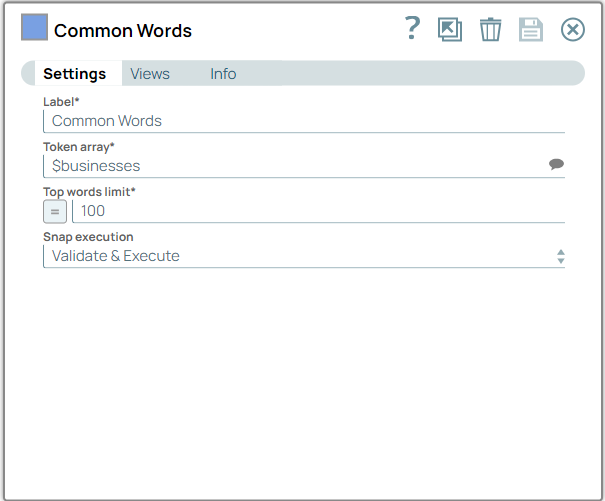Click the "Label*" field caption
The image size is (605, 501).
pyautogui.click(x=61, y=102)
